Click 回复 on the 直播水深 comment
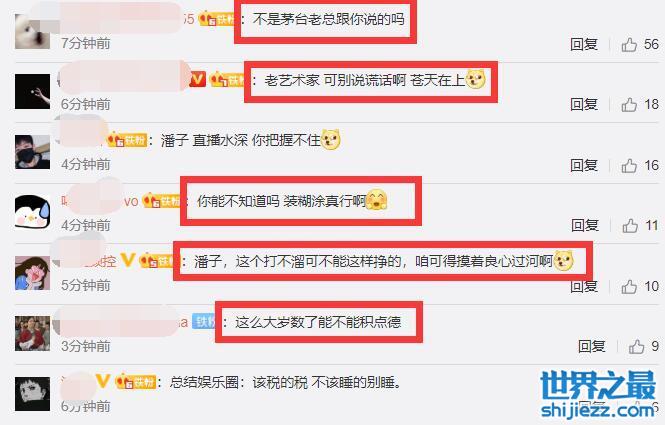 tap(584, 165)
